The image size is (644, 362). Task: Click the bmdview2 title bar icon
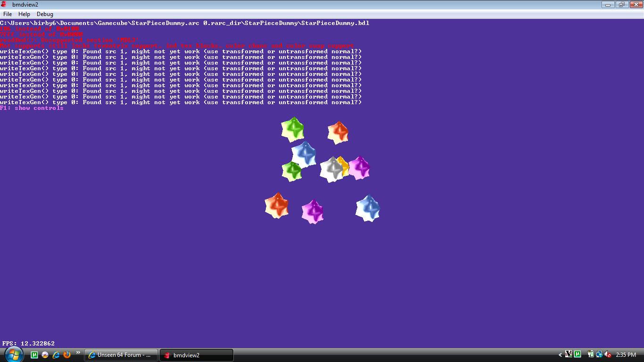click(x=4, y=4)
